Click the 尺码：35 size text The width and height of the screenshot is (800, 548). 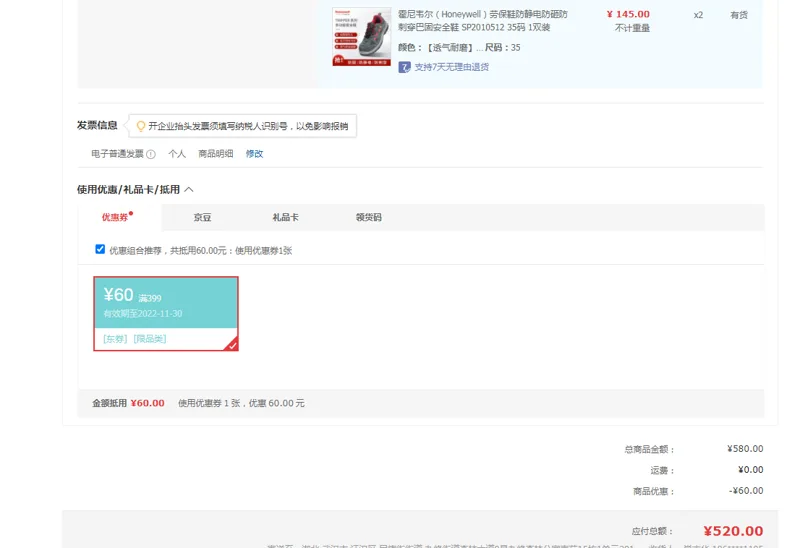tap(503, 47)
